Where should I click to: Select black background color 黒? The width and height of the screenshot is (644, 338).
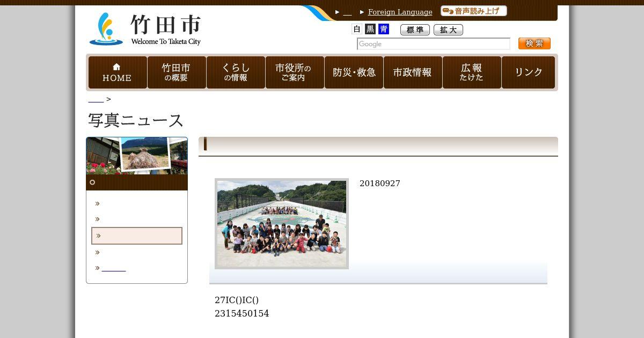pos(370,29)
